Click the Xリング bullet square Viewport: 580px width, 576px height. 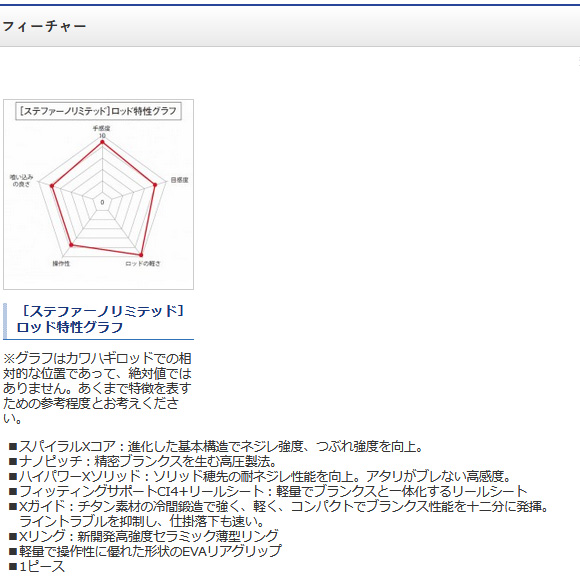tap(13, 536)
